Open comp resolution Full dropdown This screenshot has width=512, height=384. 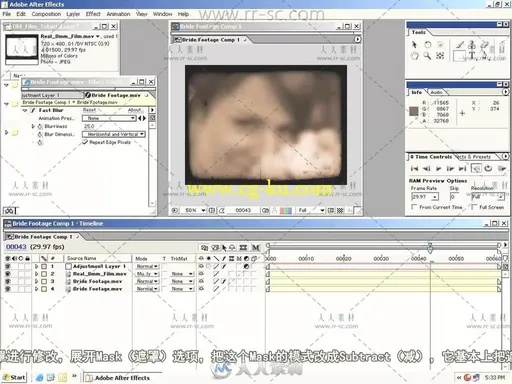[311, 210]
